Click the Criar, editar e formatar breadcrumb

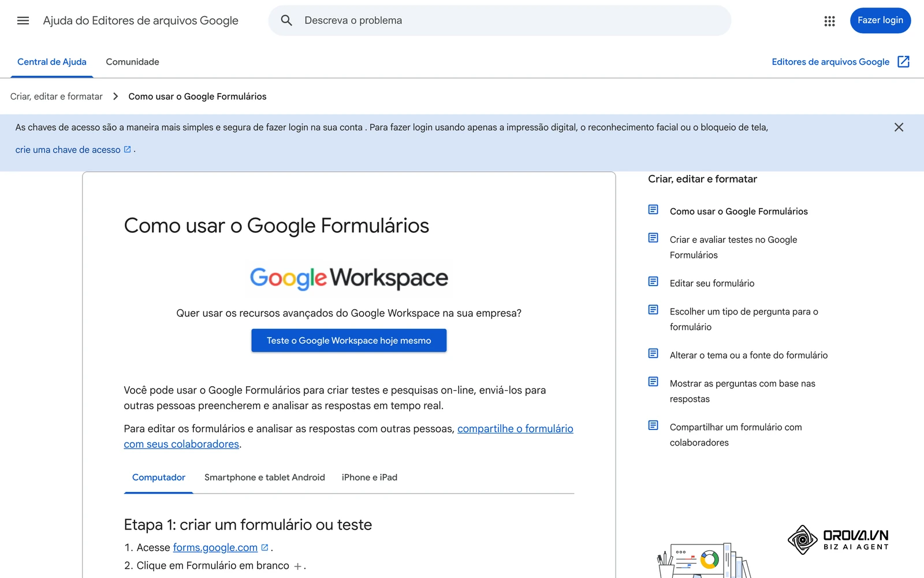pos(57,97)
